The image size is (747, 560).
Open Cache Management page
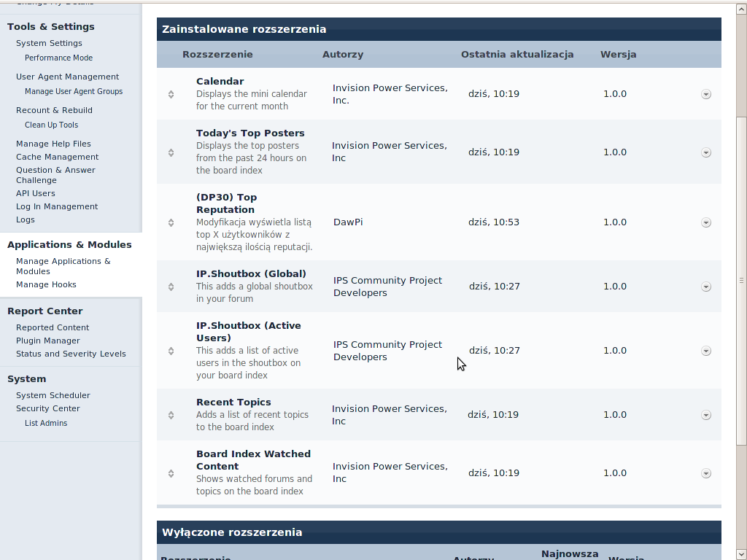point(57,157)
